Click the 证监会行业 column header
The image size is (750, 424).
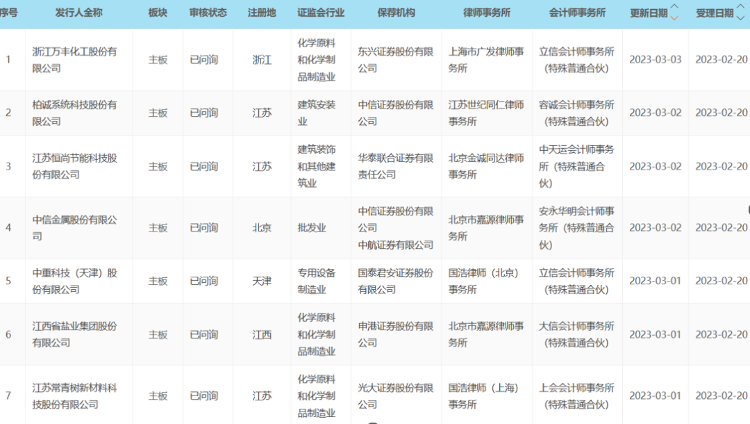(319, 12)
